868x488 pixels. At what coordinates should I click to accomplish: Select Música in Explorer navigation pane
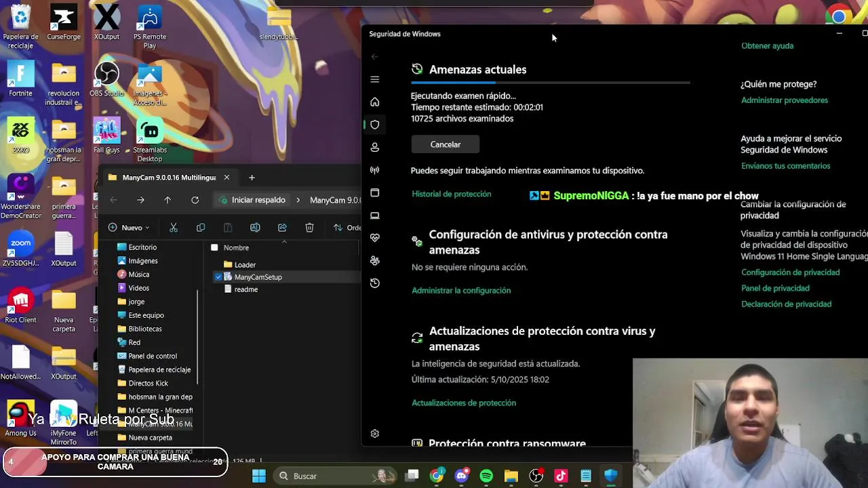coord(138,274)
